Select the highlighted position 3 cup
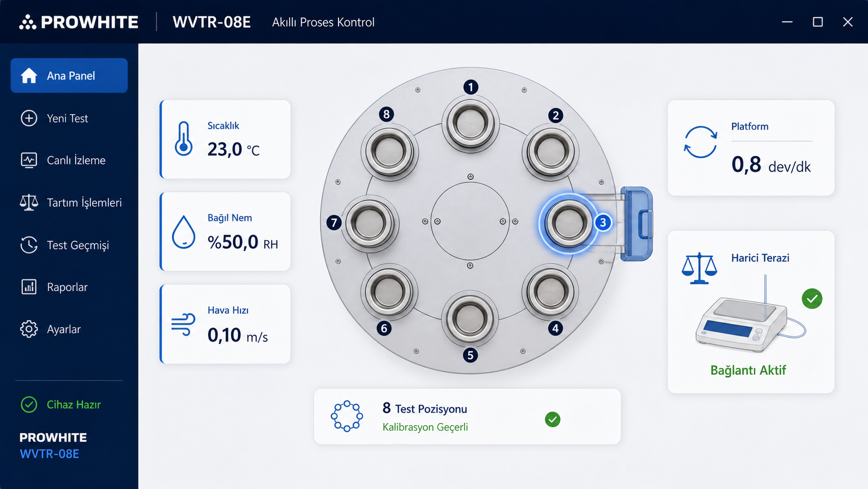 tap(568, 223)
